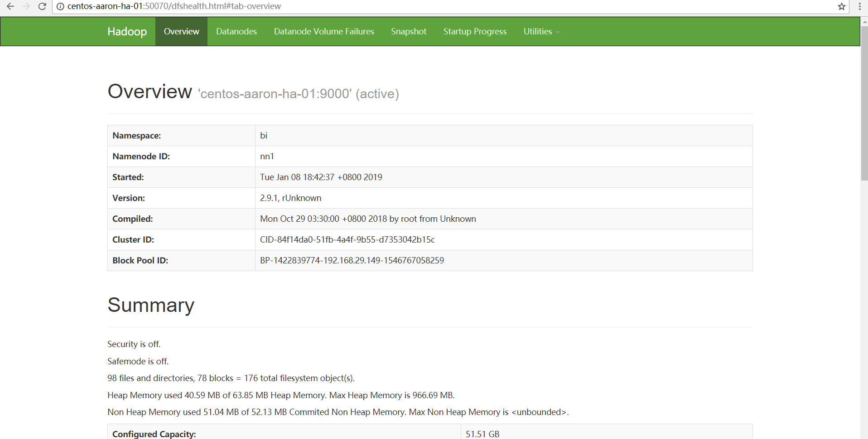Click the Hadoop brand link

tap(127, 31)
